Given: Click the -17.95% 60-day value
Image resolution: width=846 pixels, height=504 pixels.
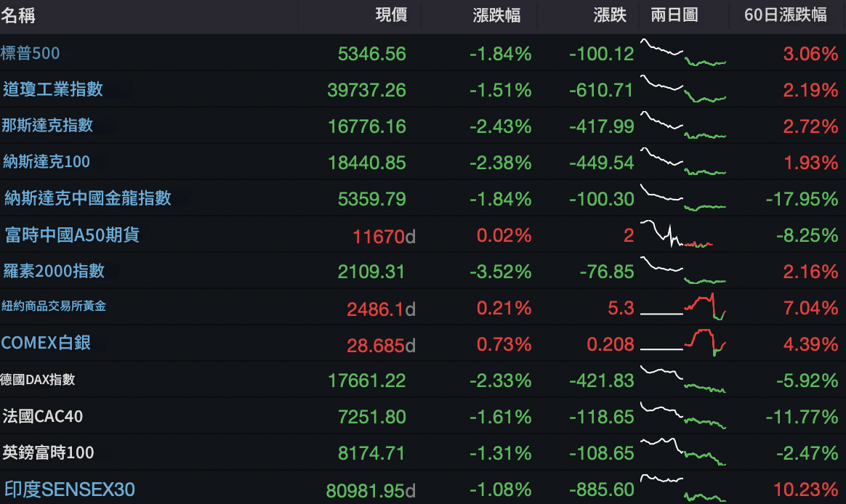Looking at the screenshot, I should click(802, 199).
